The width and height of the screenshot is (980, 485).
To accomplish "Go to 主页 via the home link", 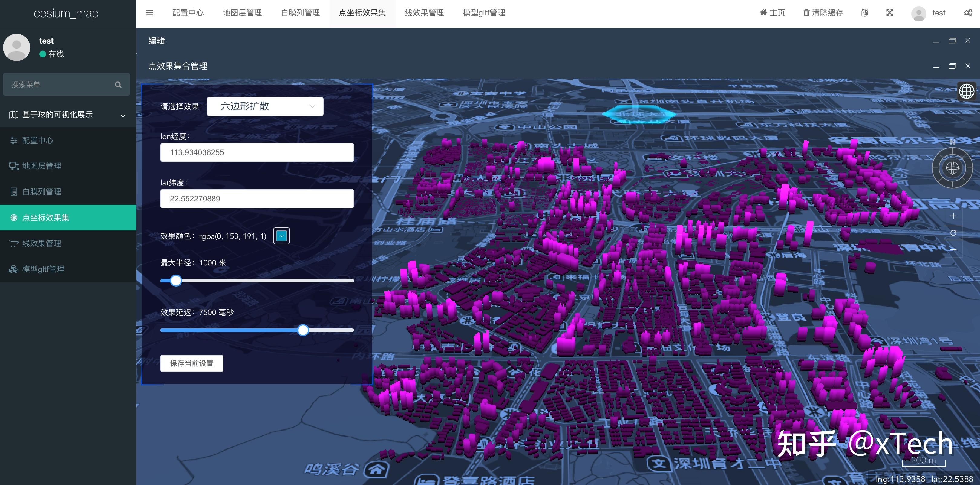I will [x=773, y=13].
